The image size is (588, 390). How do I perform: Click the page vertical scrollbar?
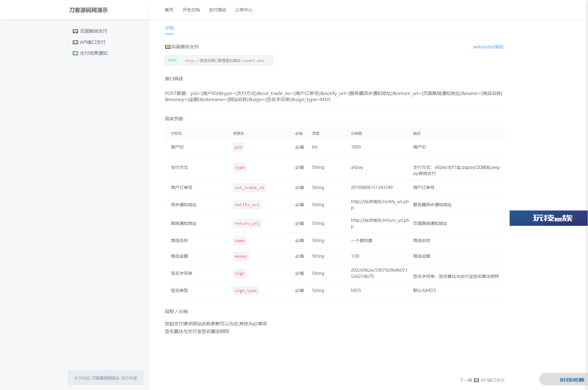pyautogui.click(x=586, y=195)
